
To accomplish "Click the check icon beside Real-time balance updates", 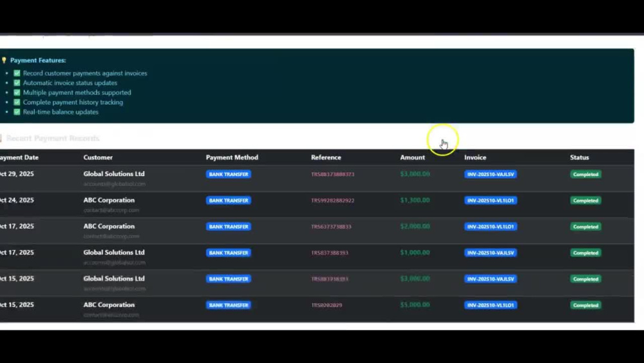I will pyautogui.click(x=17, y=112).
